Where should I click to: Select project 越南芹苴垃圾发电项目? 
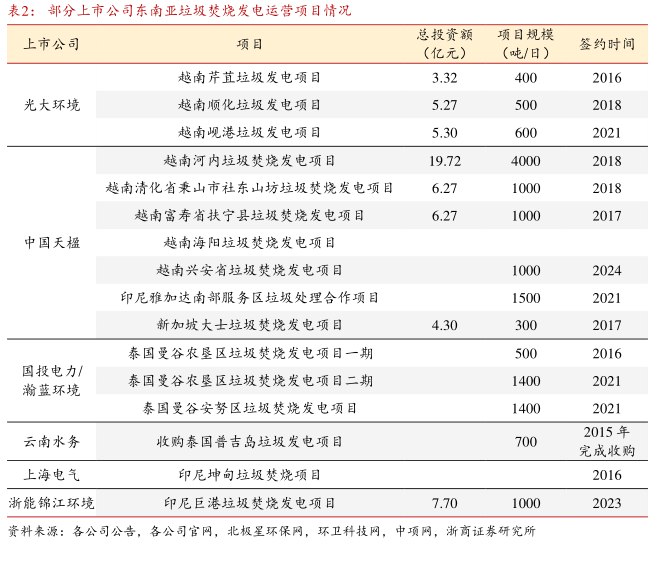[250, 78]
